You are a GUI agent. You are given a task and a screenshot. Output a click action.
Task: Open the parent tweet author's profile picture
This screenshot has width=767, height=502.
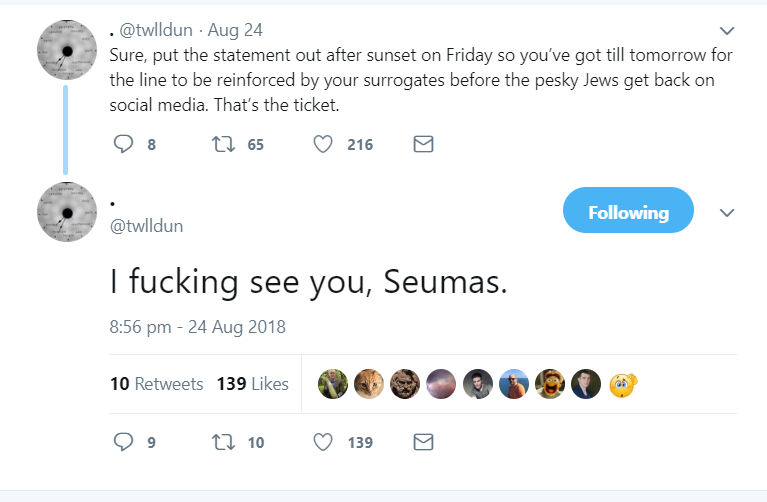[67, 50]
